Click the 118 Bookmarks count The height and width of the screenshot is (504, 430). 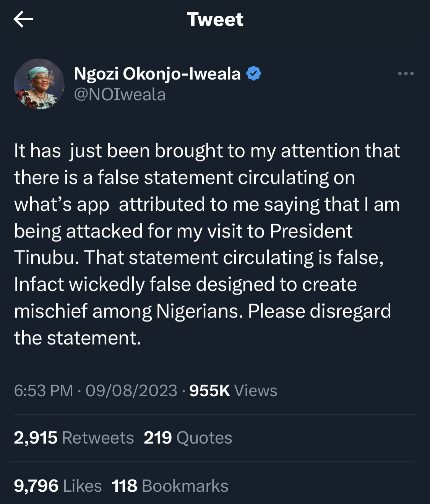coord(170,486)
